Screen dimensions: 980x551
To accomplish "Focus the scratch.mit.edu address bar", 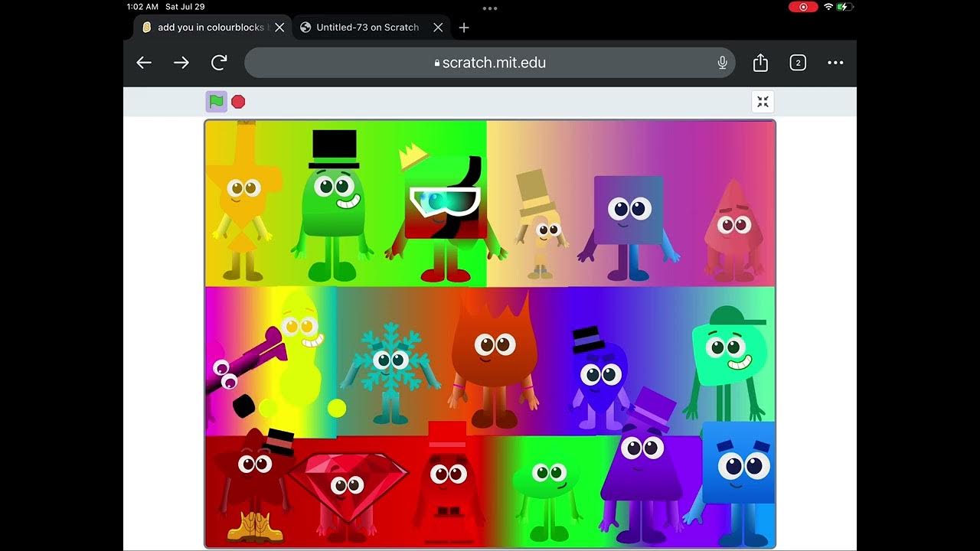I will [x=490, y=63].
